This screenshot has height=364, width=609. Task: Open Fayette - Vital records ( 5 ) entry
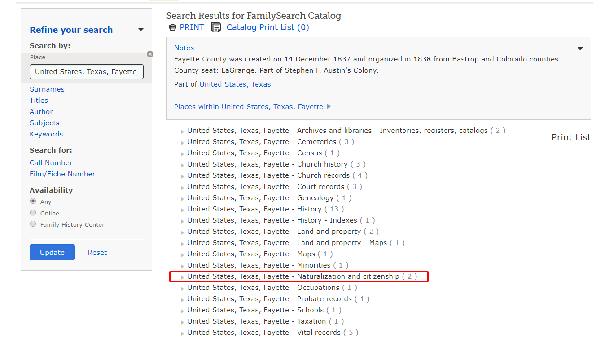click(273, 333)
